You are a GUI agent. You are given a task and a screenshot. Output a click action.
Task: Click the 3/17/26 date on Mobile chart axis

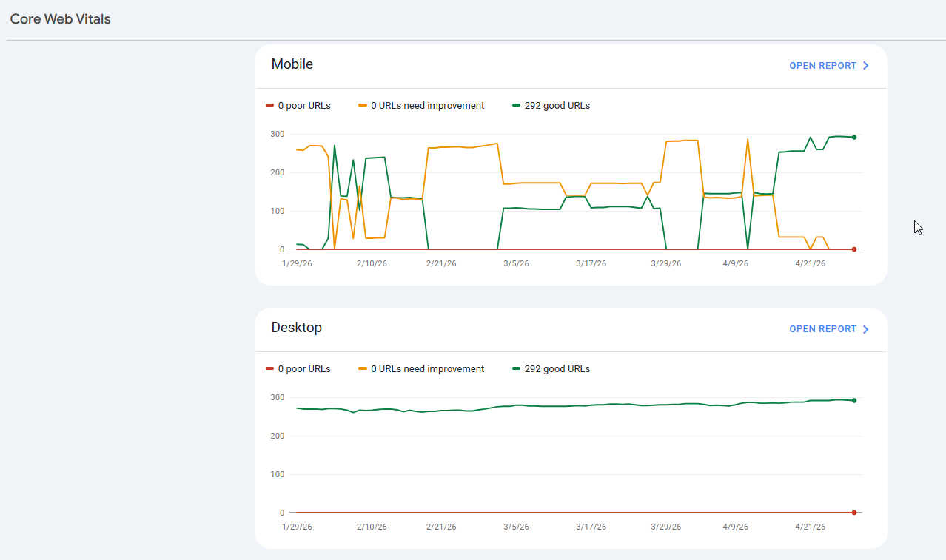(x=591, y=263)
